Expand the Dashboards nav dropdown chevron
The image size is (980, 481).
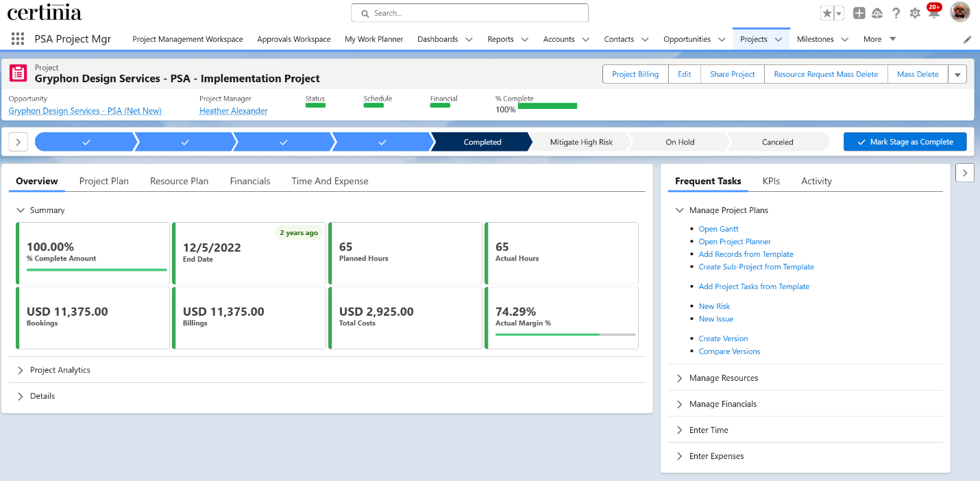tap(469, 40)
